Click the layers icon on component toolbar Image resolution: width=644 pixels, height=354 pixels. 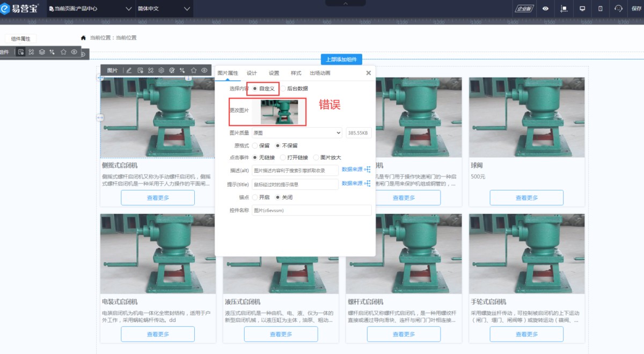[x=42, y=52]
